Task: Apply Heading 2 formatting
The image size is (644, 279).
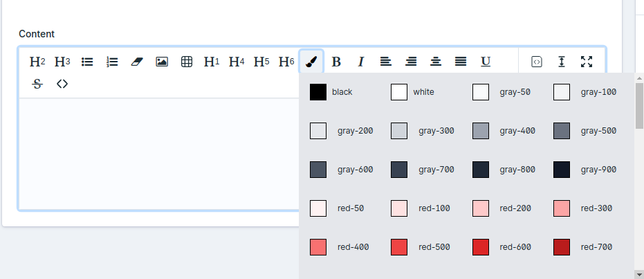Action: pos(37,62)
